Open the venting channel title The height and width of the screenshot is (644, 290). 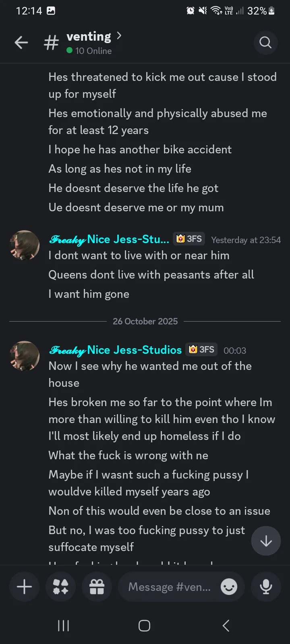(x=89, y=37)
